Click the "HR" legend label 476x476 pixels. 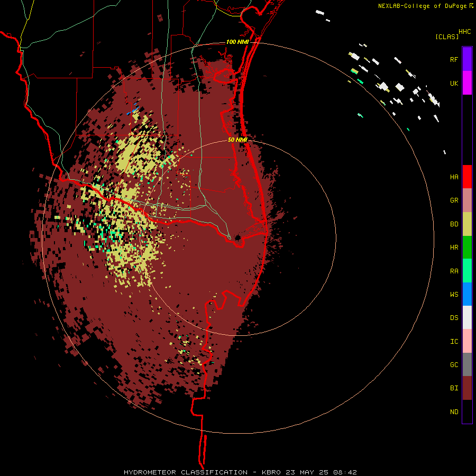click(x=454, y=248)
